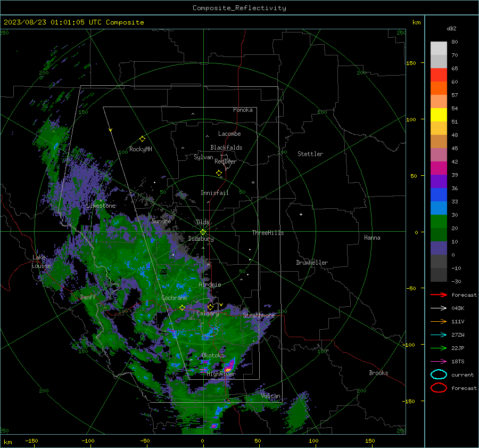The image size is (479, 448).
Task: Click white plus marker east of ThreeHills
Action: tap(301, 214)
